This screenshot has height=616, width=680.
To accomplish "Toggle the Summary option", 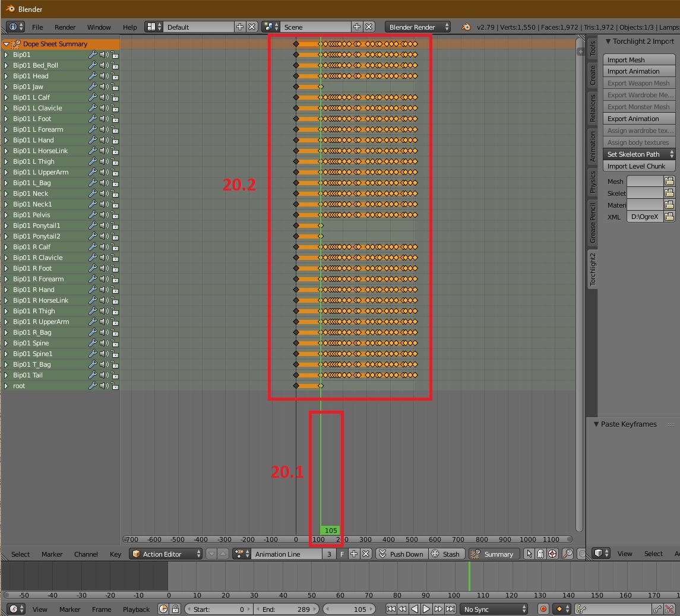I will pyautogui.click(x=494, y=554).
